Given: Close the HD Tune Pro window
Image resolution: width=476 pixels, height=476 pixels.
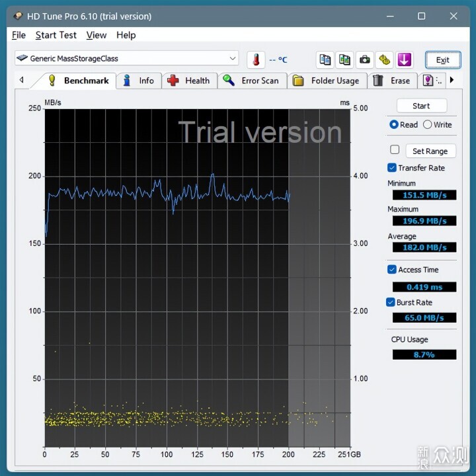Looking at the screenshot, I should [x=454, y=16].
